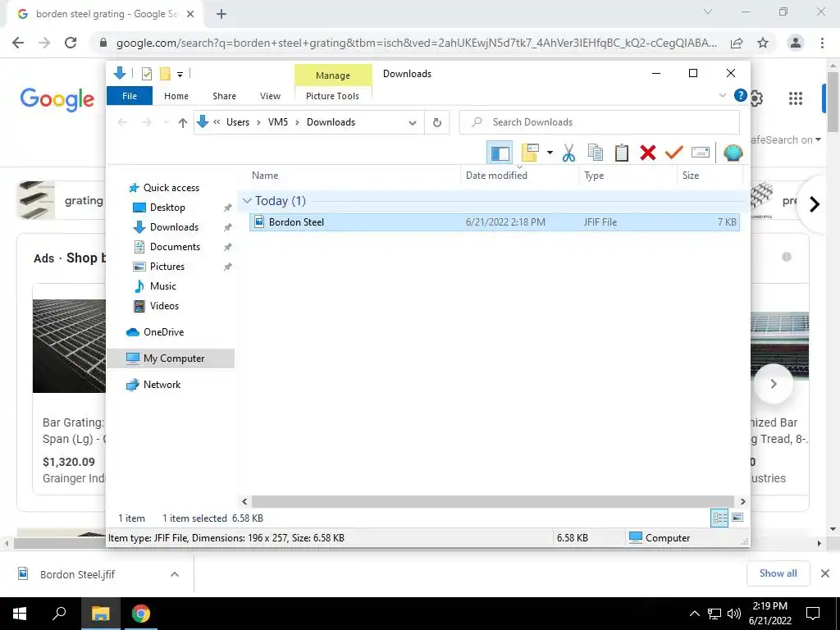Screen dimensions: 840x630
Task: Click the Manage contextual tab header
Action: click(x=333, y=75)
